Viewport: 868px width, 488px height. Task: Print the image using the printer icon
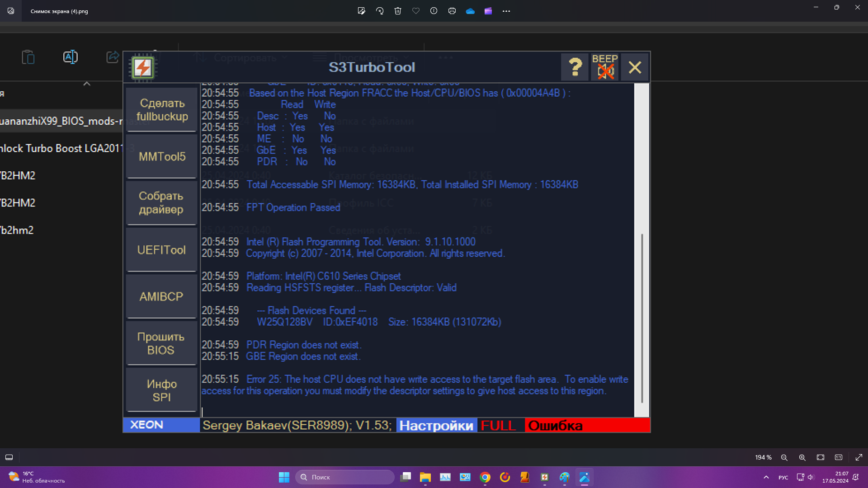point(452,11)
